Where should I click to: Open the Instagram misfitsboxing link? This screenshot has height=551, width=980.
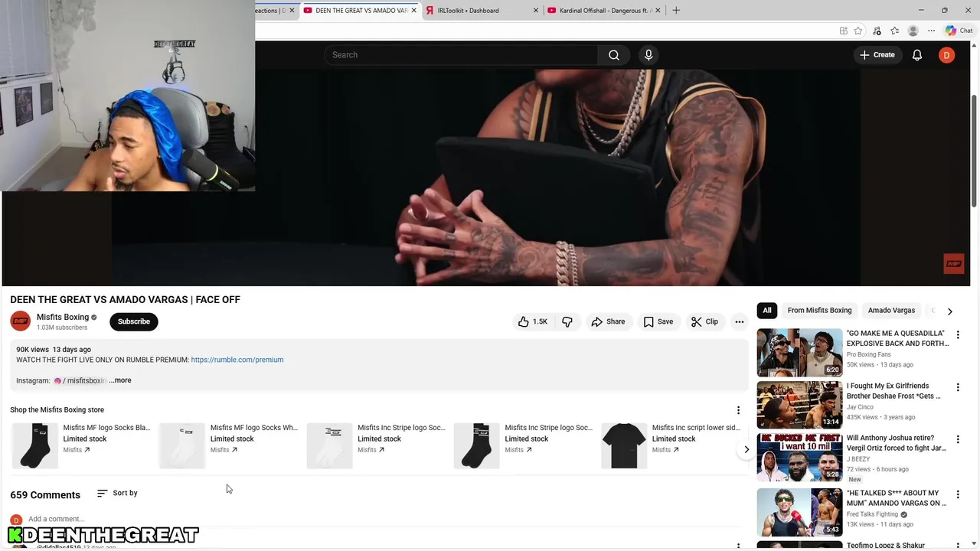pos(80,380)
